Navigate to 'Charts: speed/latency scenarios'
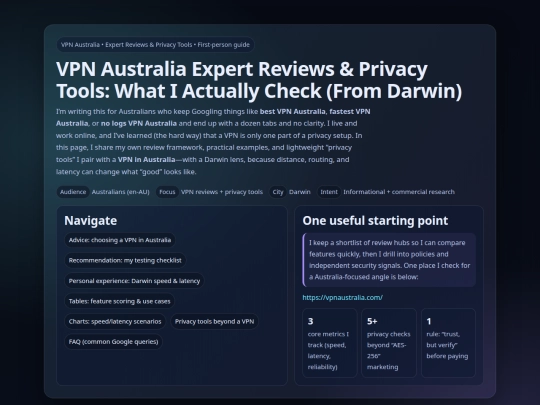This screenshot has height=405, width=540. (x=115, y=321)
